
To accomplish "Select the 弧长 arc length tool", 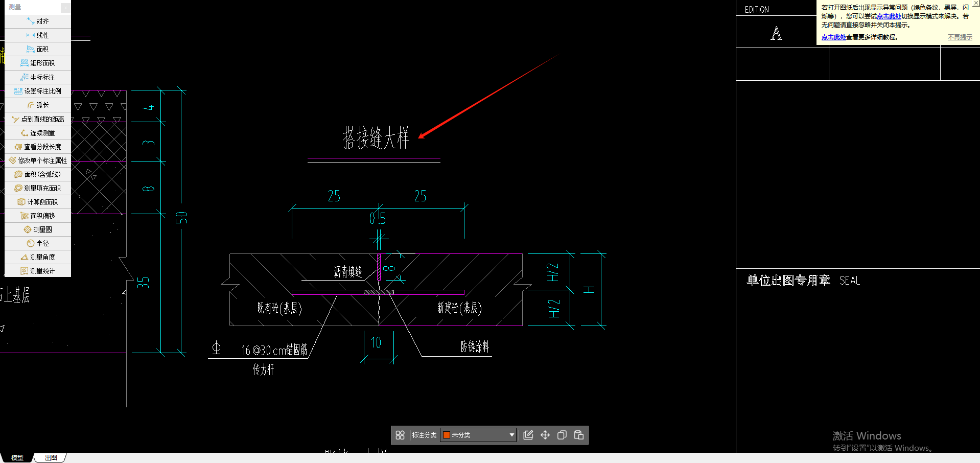I will (38, 105).
